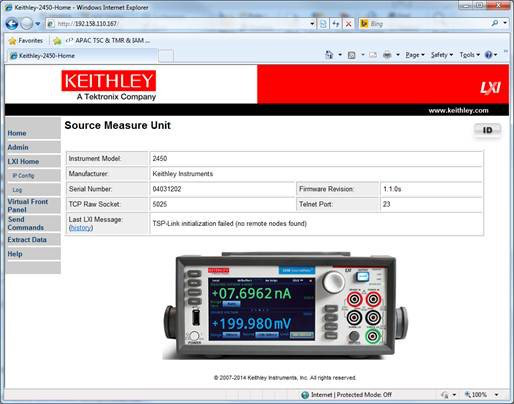
Task: Open the APAC TSC & TMR favorite link
Action: click(108, 41)
